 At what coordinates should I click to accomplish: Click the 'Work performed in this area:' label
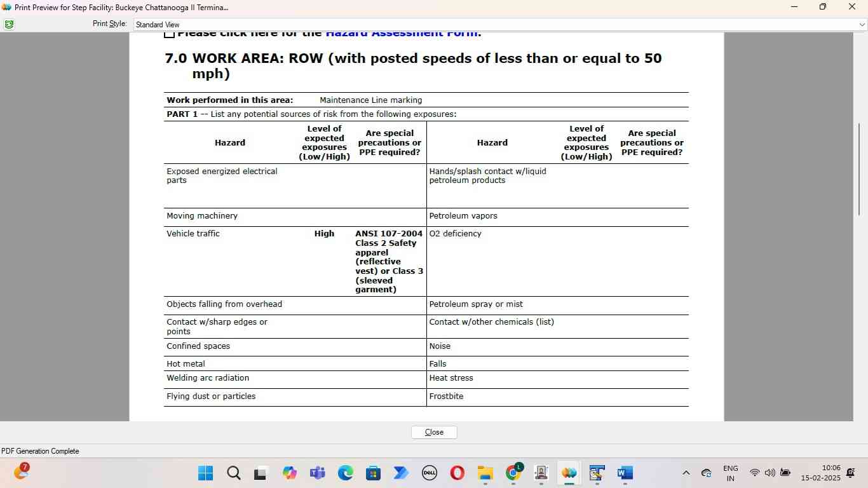click(x=230, y=100)
